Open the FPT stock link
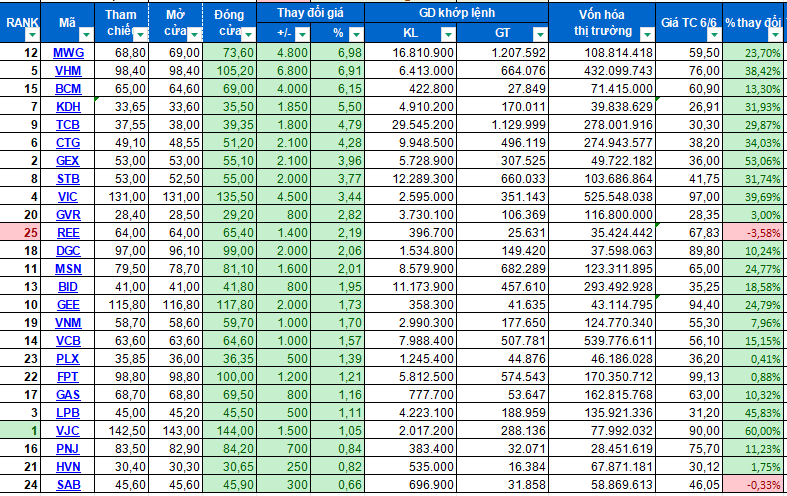This screenshot has height=496, width=787. tap(68, 377)
